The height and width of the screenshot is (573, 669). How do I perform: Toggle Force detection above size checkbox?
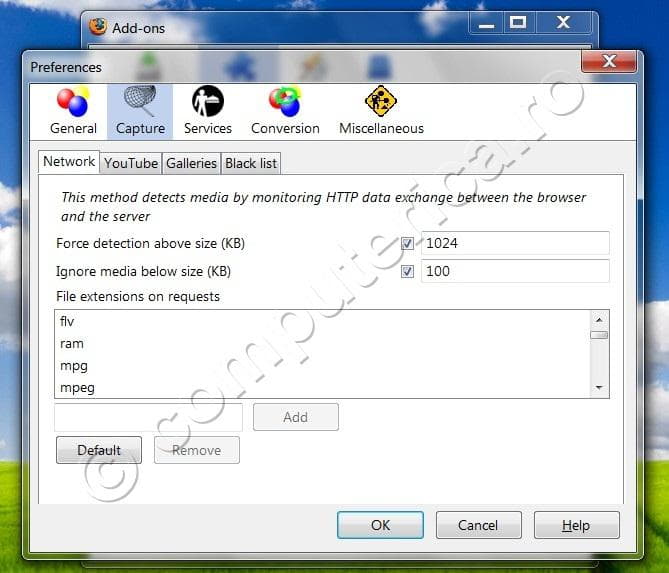click(407, 243)
